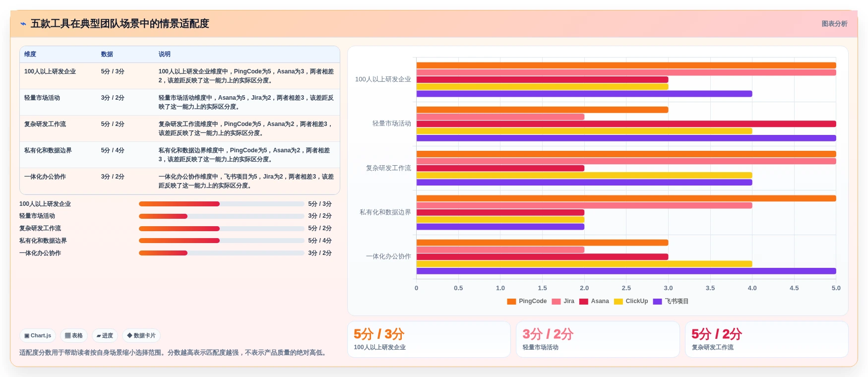Click the 私有化和数据边界 chart axis label
The height and width of the screenshot is (377, 868).
[385, 212]
